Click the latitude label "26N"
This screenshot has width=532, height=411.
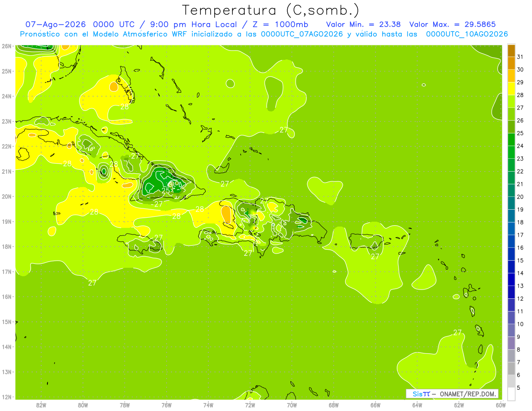click(7, 46)
